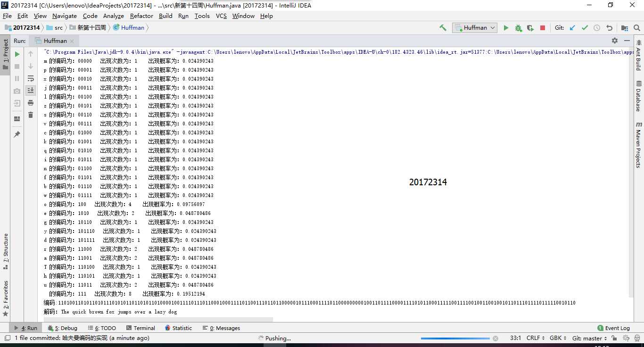Open the Refactor menu
644x347 pixels.
[141, 16]
